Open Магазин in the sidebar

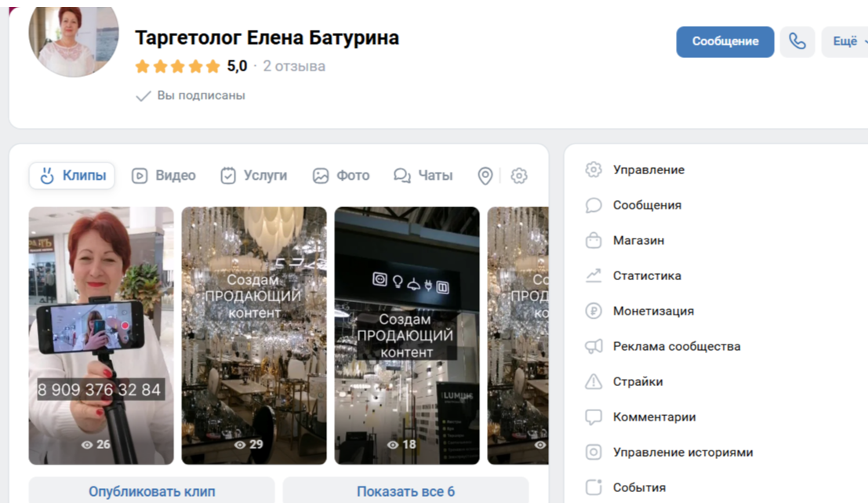637,240
